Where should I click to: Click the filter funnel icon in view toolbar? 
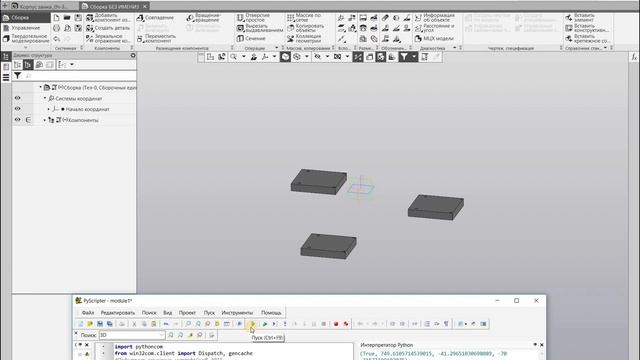click(x=404, y=57)
